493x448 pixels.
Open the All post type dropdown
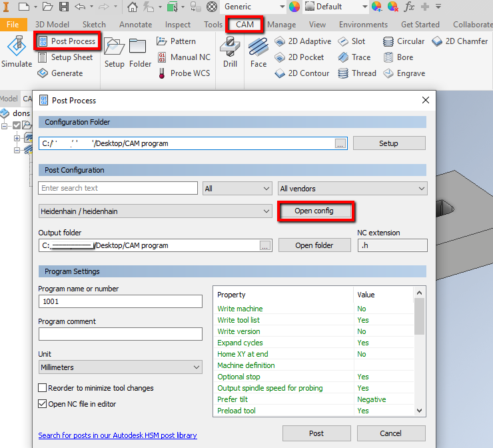tap(237, 189)
